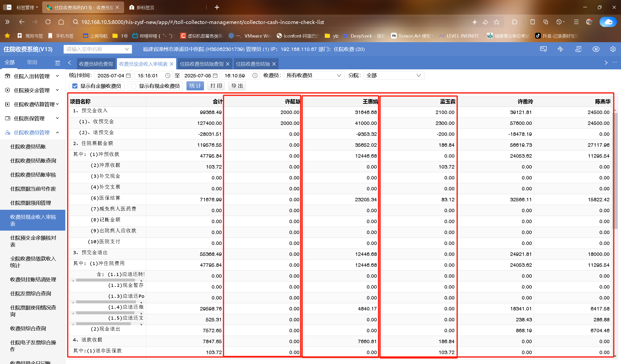Uncheck 显示有金额收费员 checkbox
The height and width of the screenshot is (364, 621).
tap(75, 86)
